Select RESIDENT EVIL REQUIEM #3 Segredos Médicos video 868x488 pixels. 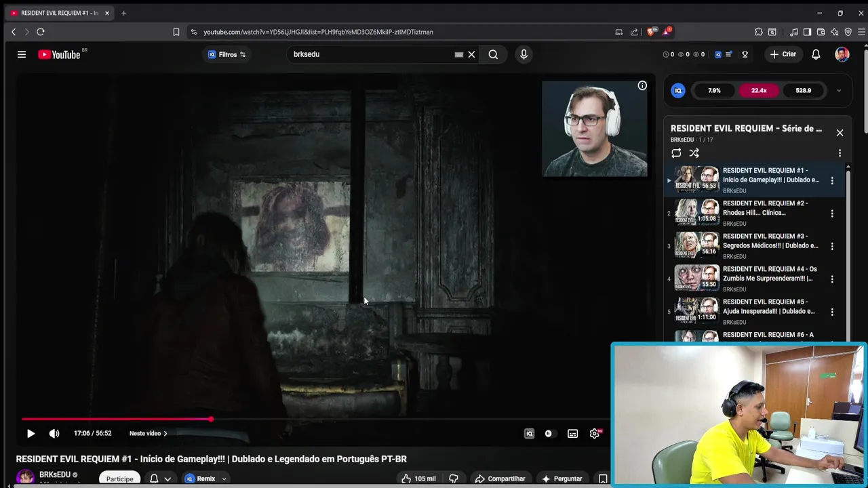tap(755, 246)
